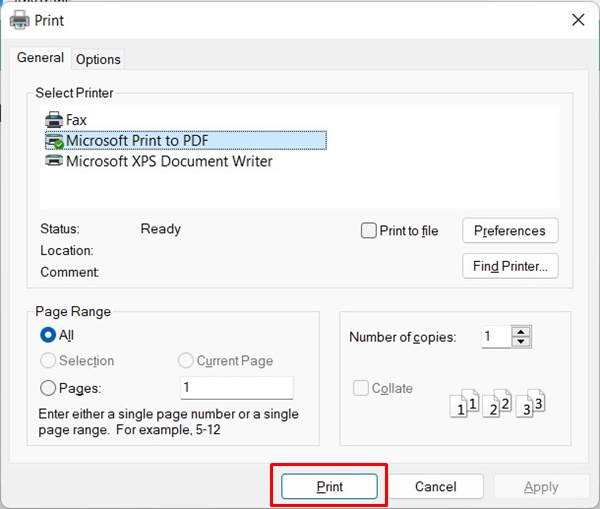Click the printer icon in the title bar
The height and width of the screenshot is (509, 600).
click(x=19, y=20)
